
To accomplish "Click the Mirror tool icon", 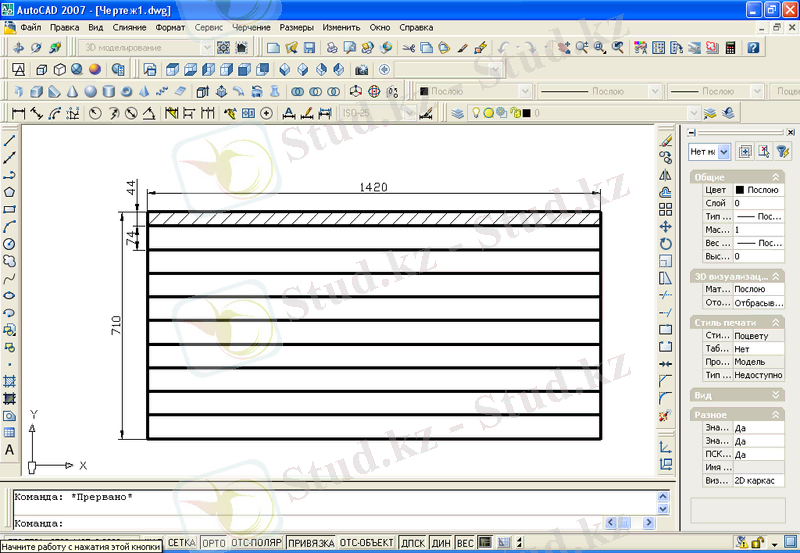I will [x=666, y=175].
